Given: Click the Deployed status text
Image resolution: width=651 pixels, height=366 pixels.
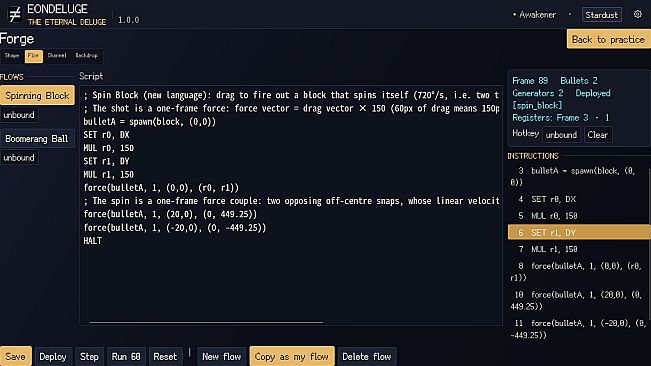Looking at the screenshot, I should click(593, 93).
